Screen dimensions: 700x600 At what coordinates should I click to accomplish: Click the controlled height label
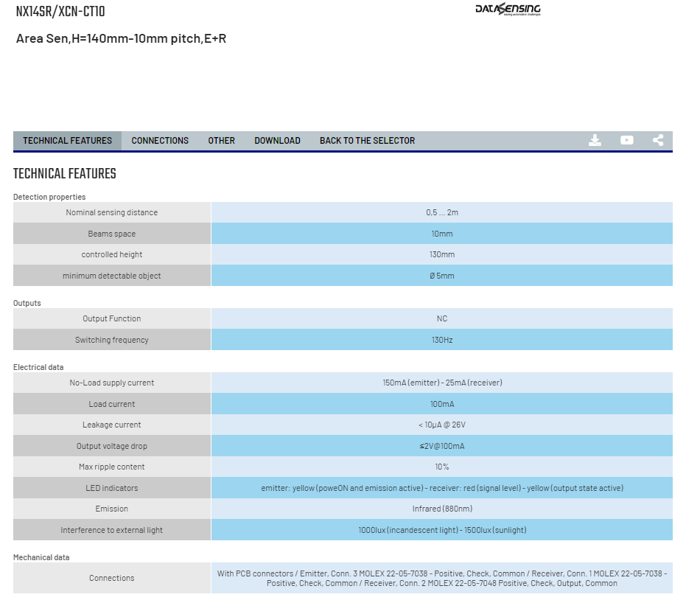click(x=111, y=254)
